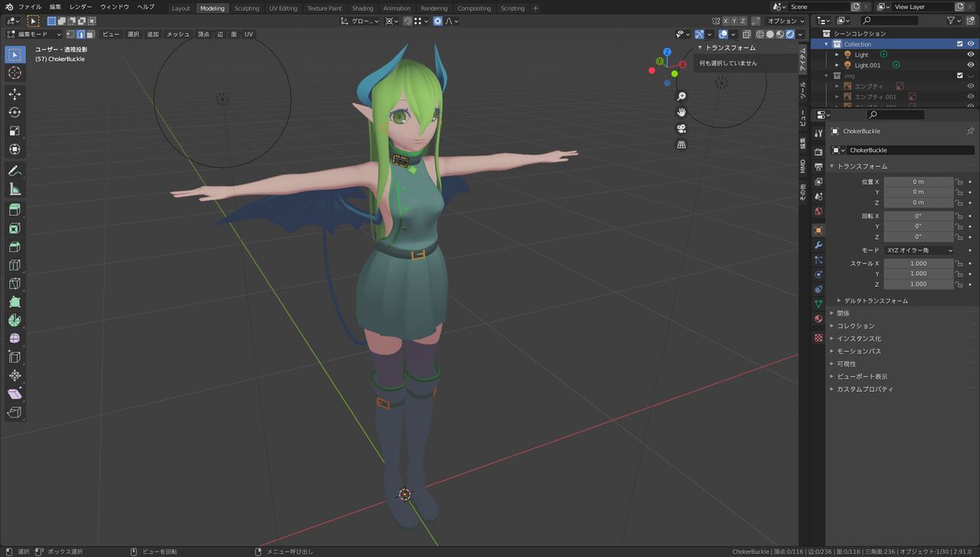Select the Move tool in the toolbar
Screen dimensions: 980x557
pyautogui.click(x=15, y=93)
